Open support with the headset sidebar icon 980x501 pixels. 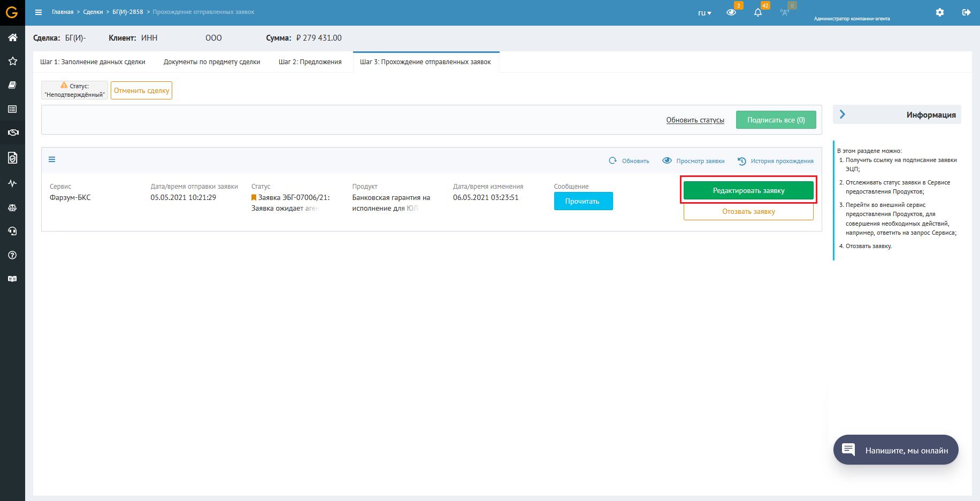(x=12, y=231)
